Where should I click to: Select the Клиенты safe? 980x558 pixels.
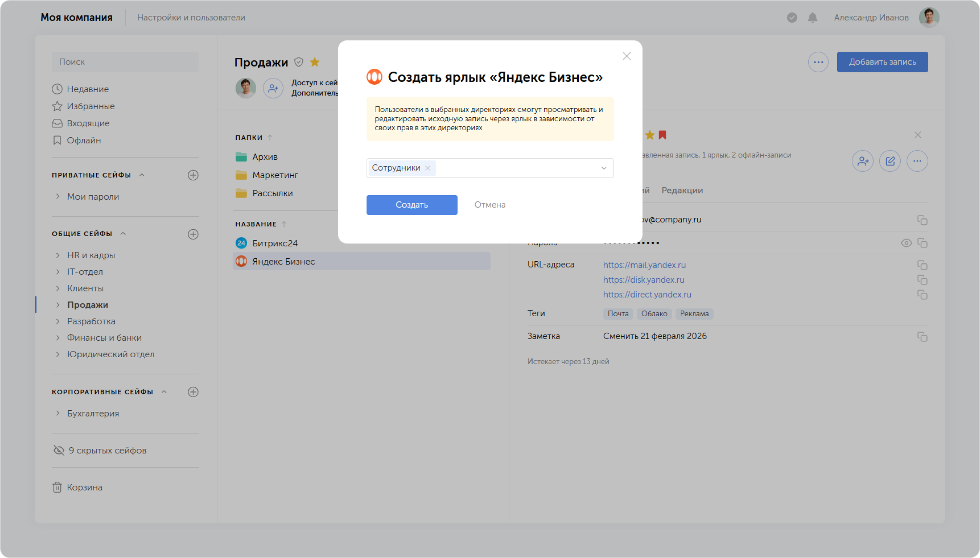pos(85,288)
